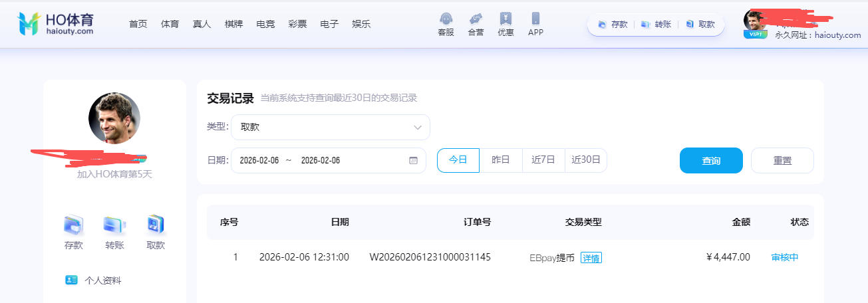Click the sidebar 存款 deposit icon

[74, 225]
